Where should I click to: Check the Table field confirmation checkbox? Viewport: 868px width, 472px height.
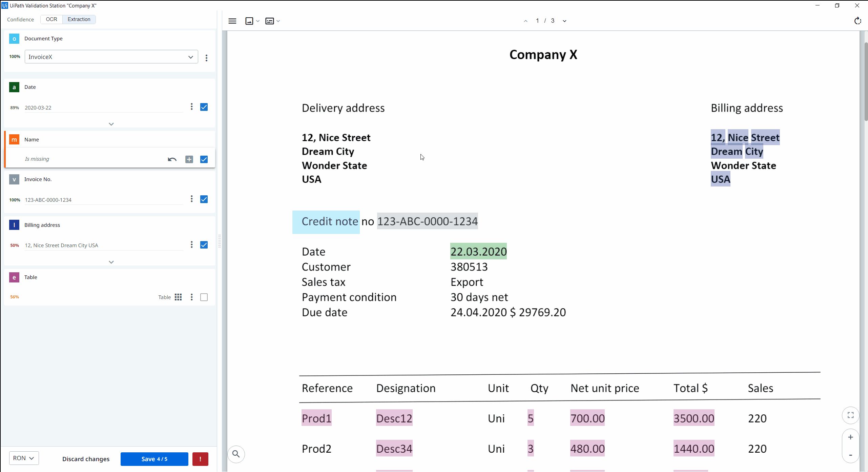(x=204, y=297)
